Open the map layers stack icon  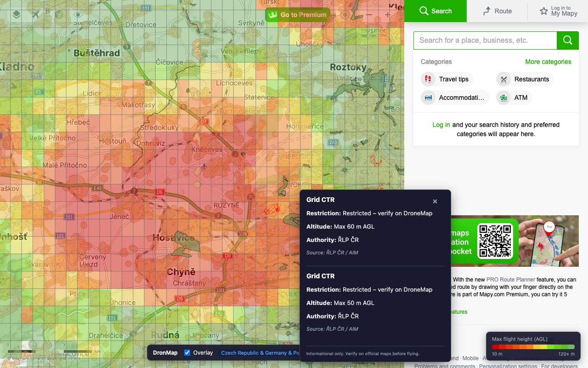(x=16, y=15)
